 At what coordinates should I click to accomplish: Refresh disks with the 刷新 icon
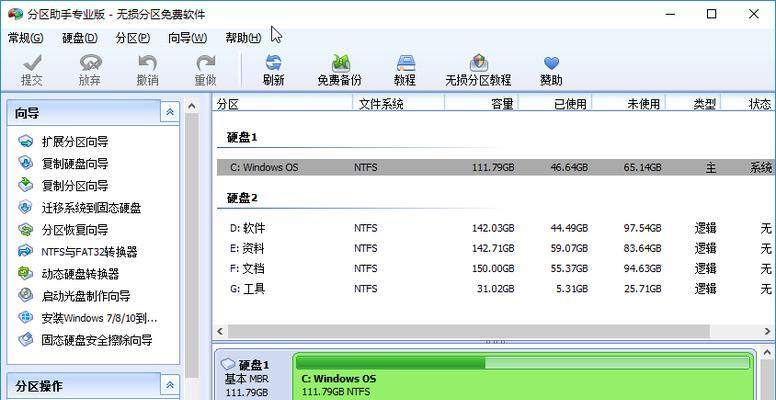pos(273,63)
